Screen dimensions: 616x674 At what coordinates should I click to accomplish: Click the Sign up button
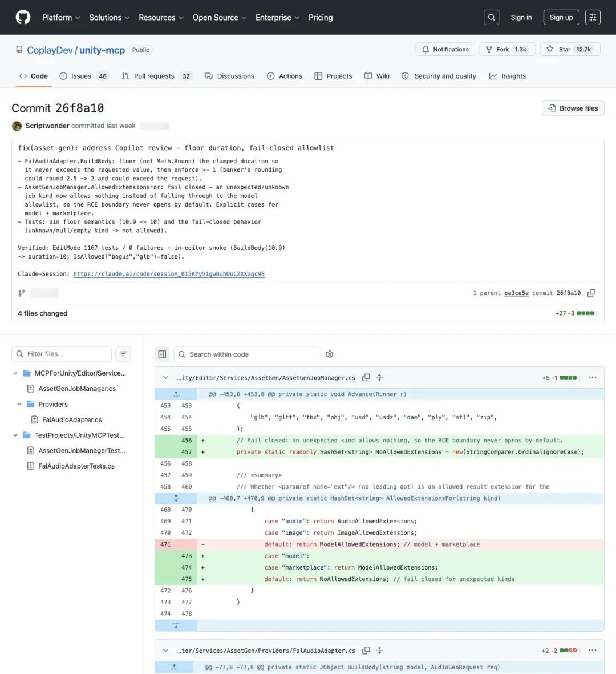561,17
